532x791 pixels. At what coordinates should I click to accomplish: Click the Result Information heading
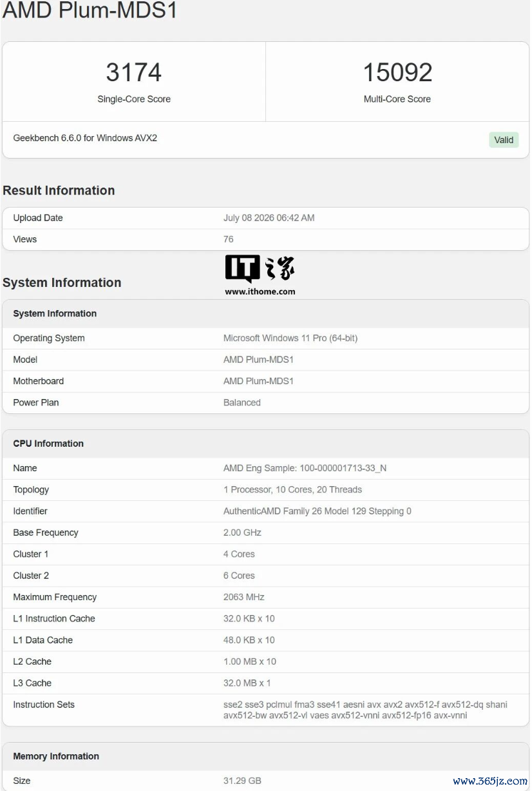point(59,190)
